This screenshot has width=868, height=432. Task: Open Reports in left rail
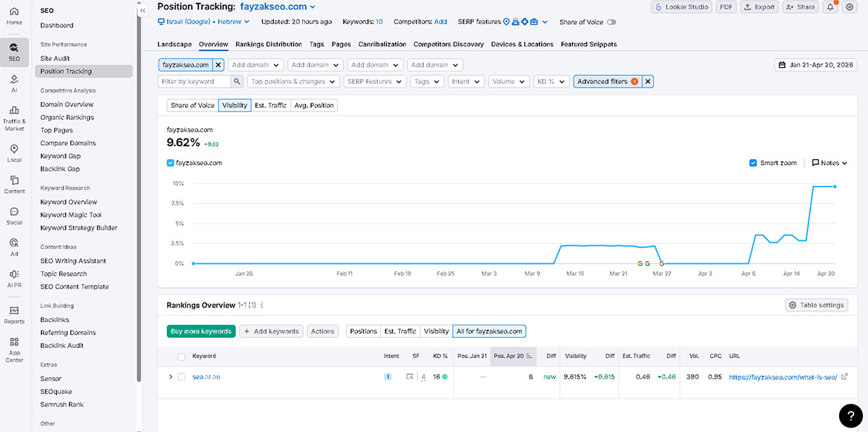(x=14, y=313)
